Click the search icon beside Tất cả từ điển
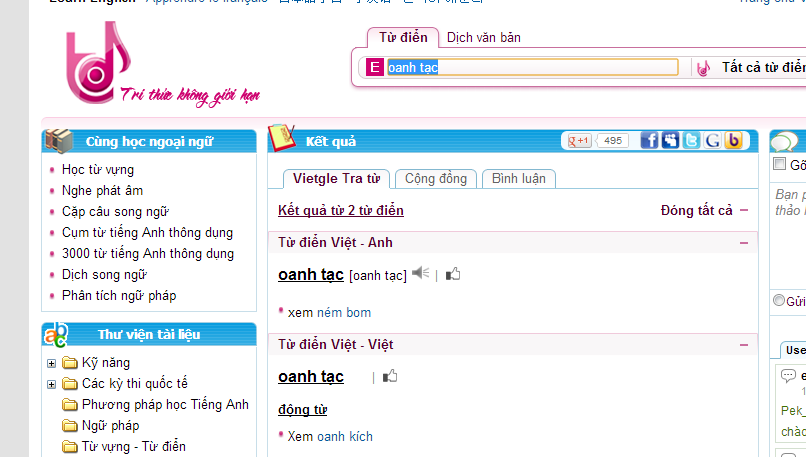Screen dimensions: 806x457 pyautogui.click(x=703, y=68)
